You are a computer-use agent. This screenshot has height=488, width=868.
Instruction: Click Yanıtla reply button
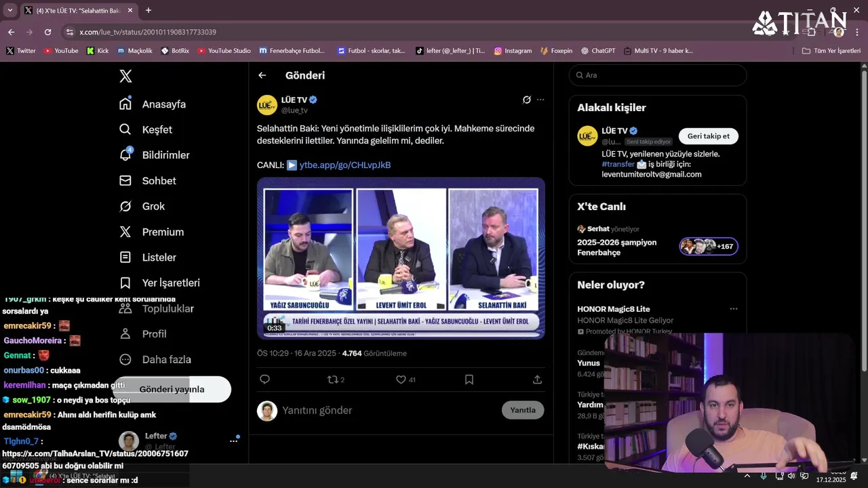pyautogui.click(x=523, y=410)
